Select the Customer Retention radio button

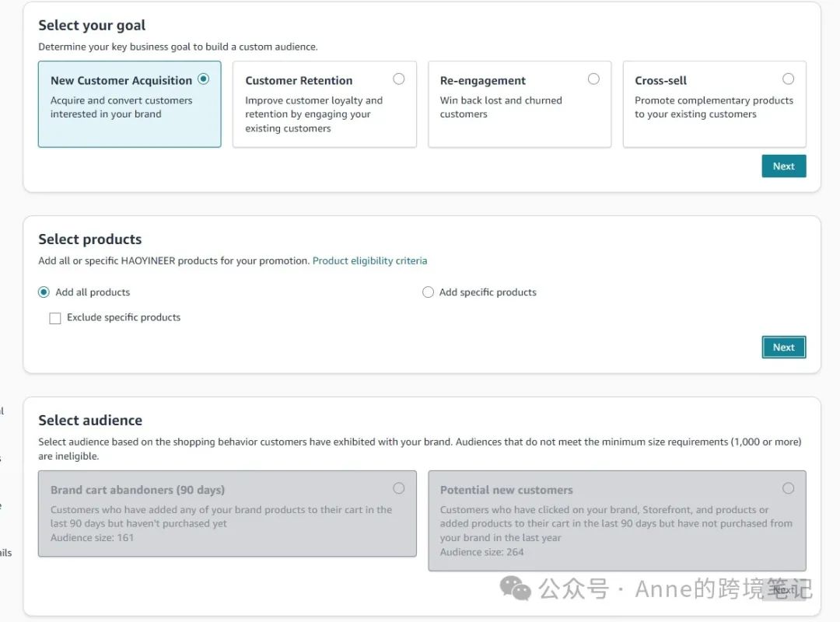[399, 79]
